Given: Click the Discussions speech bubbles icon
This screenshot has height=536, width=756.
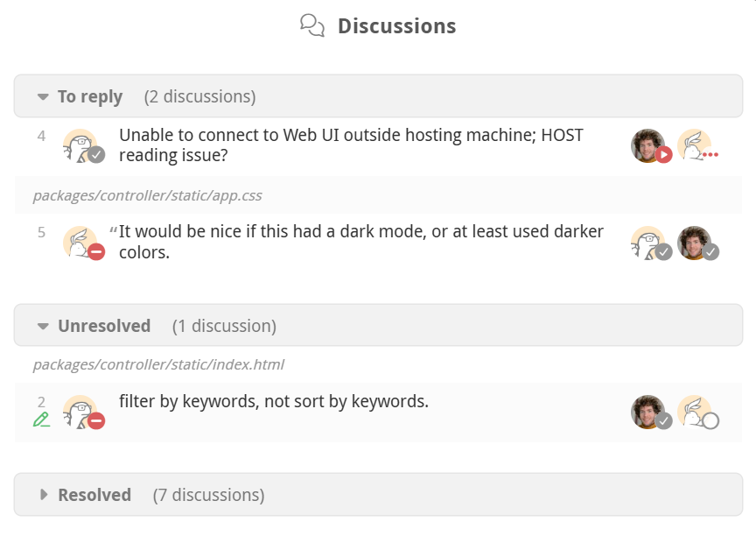Looking at the screenshot, I should pos(312,25).
